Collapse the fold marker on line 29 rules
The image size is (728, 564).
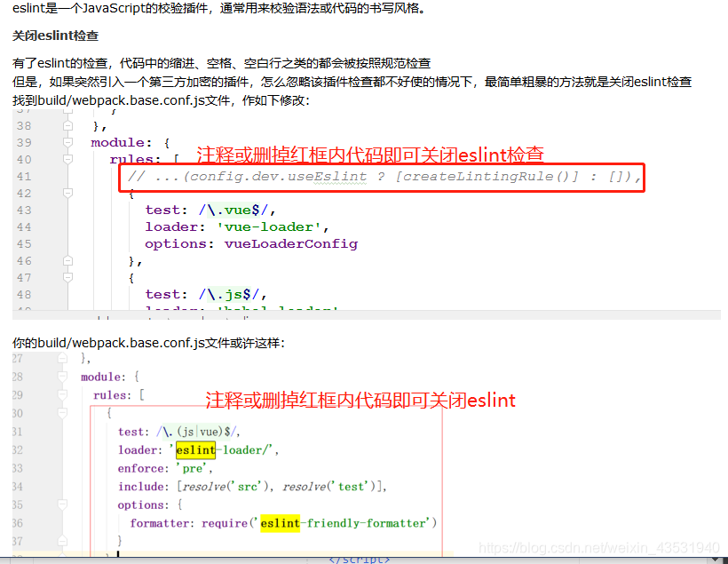click(x=62, y=395)
